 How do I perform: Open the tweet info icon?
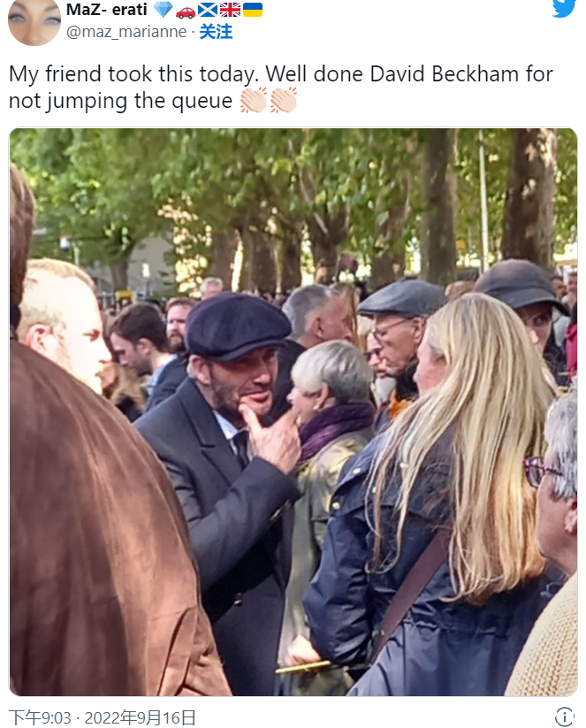click(x=564, y=717)
